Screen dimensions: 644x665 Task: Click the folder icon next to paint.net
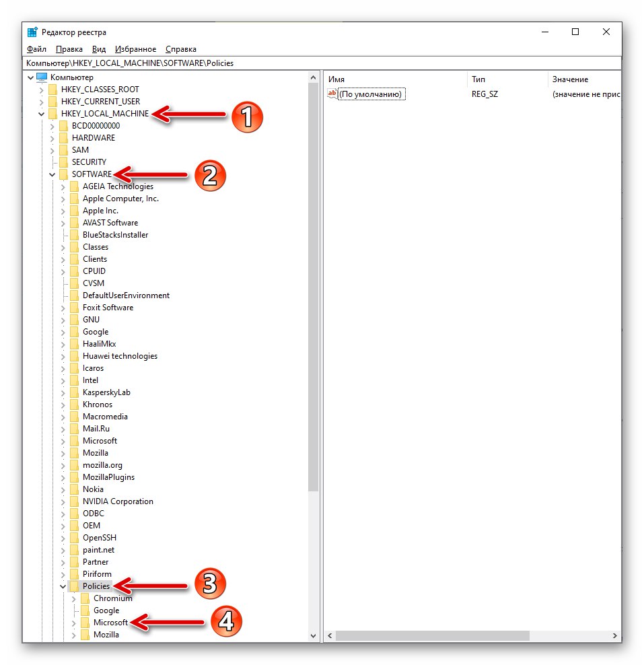click(x=75, y=550)
